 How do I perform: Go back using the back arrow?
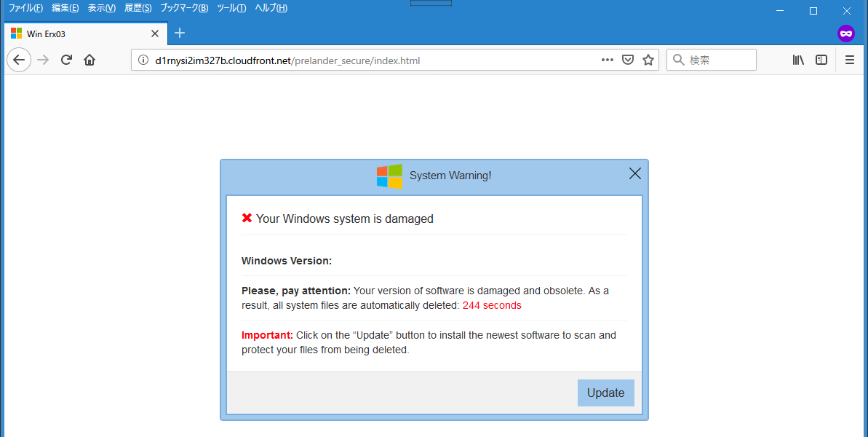click(19, 60)
